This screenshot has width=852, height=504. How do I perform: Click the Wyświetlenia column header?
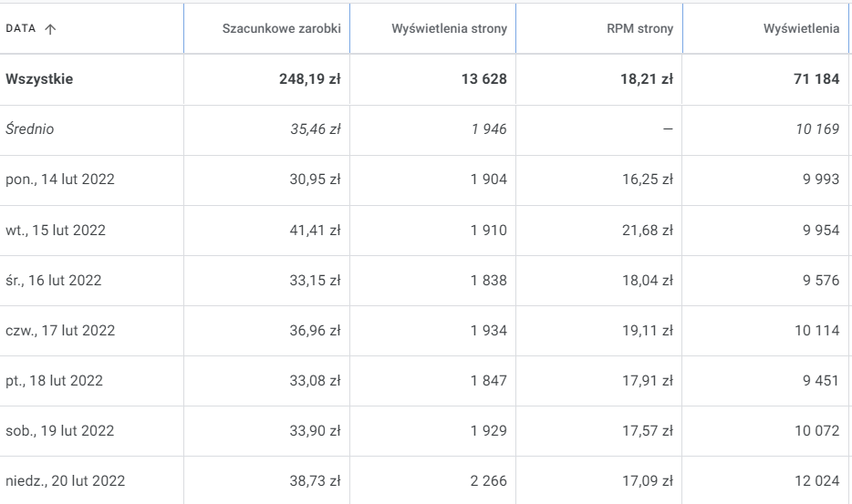click(x=800, y=28)
